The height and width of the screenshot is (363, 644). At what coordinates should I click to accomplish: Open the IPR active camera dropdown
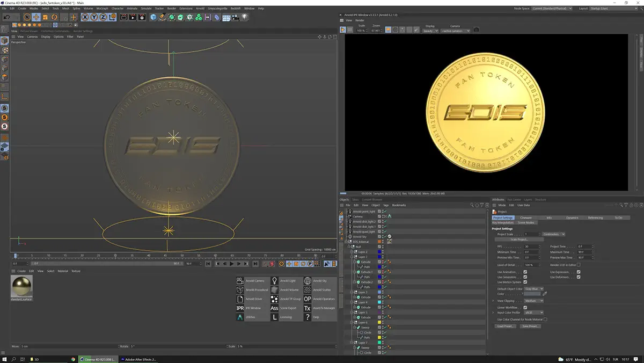pyautogui.click(x=455, y=31)
